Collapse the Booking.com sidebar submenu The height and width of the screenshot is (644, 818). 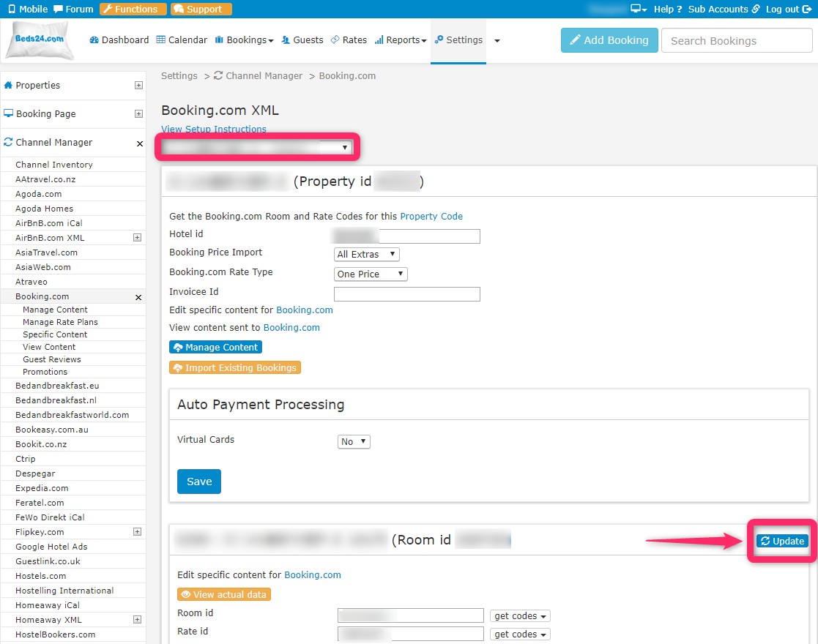[138, 297]
